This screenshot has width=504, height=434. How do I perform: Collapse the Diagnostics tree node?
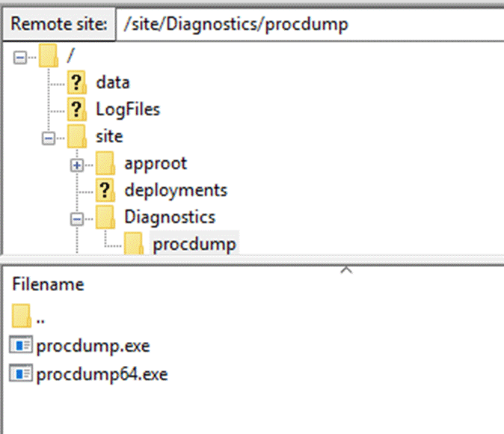[77, 218]
